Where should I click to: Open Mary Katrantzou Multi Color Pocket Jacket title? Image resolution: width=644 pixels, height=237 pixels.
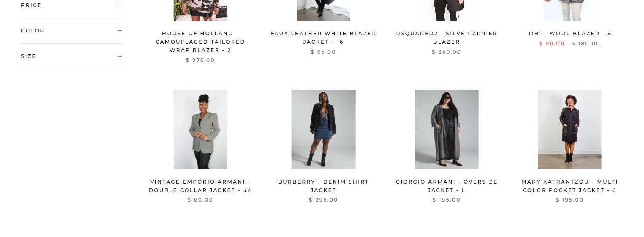[x=569, y=186]
